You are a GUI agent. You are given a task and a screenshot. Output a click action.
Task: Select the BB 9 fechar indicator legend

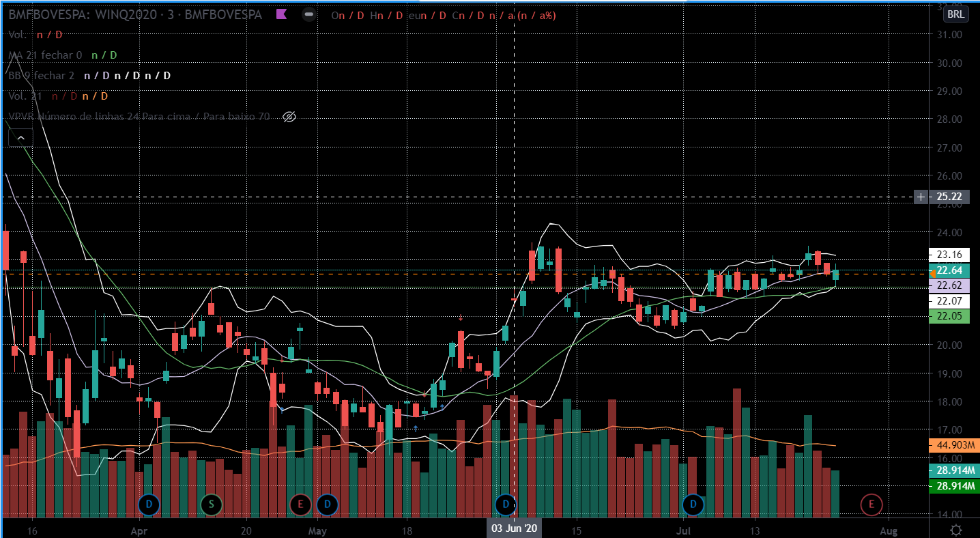[41, 76]
